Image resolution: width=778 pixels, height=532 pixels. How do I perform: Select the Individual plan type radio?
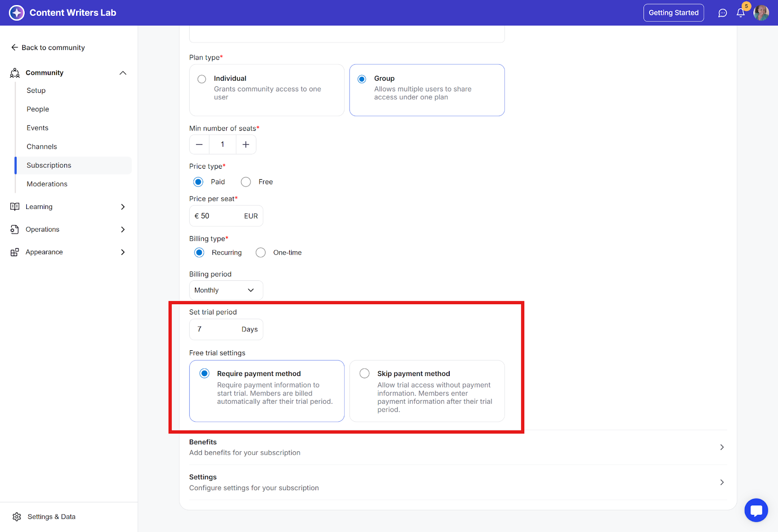[202, 79]
